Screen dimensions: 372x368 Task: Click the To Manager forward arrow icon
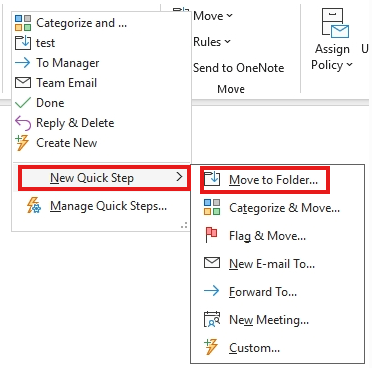click(23, 63)
